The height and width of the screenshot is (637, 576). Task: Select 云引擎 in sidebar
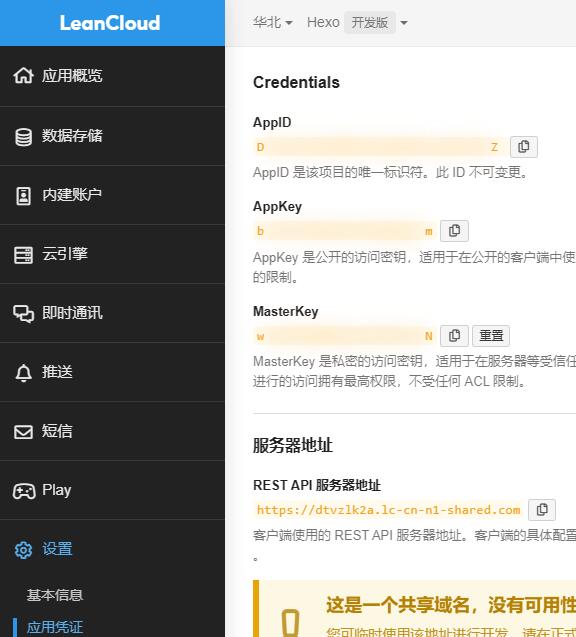(112, 254)
